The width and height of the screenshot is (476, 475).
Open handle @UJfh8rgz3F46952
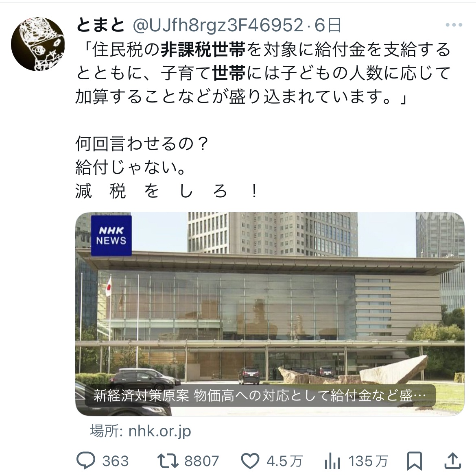(x=218, y=25)
